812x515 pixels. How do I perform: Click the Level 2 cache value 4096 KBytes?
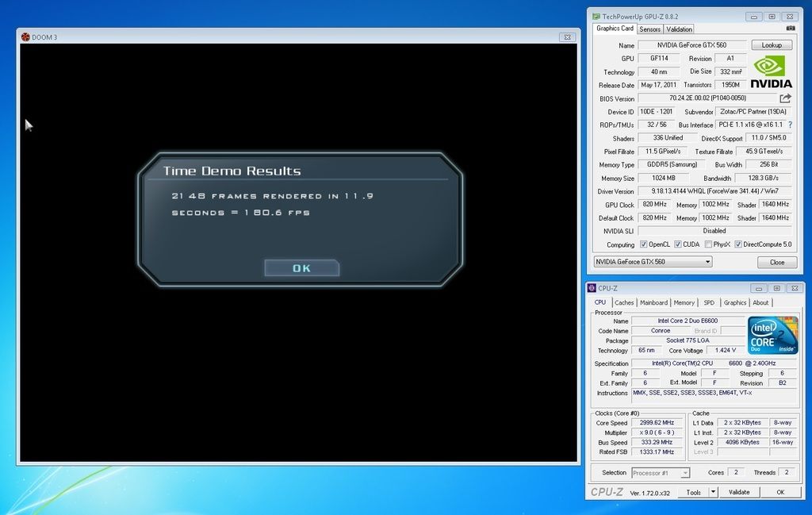742,443
